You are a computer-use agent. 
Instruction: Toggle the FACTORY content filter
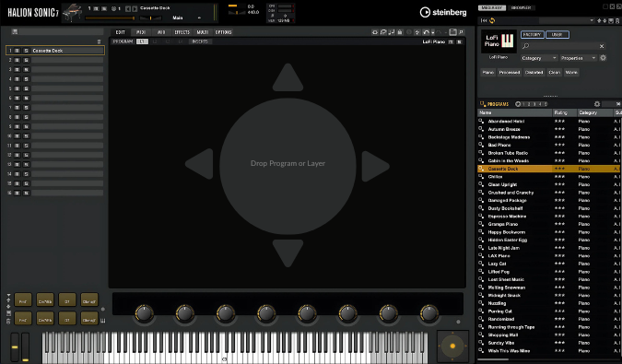[532, 34]
